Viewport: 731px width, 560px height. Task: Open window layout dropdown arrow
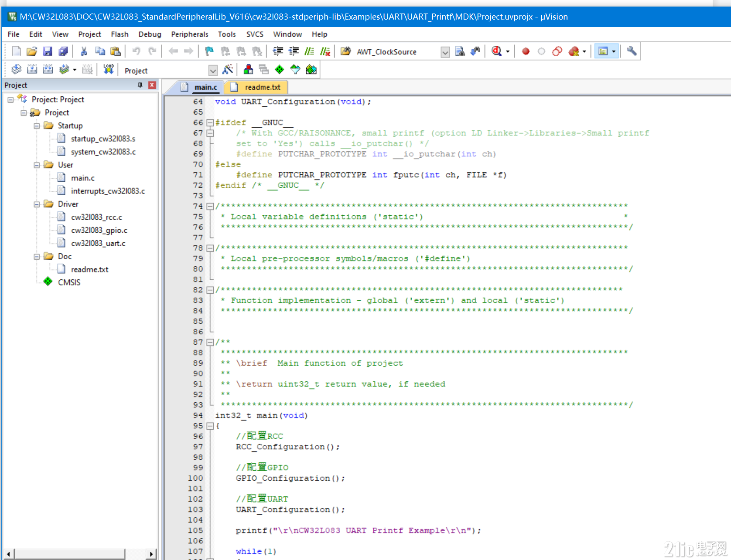click(614, 51)
